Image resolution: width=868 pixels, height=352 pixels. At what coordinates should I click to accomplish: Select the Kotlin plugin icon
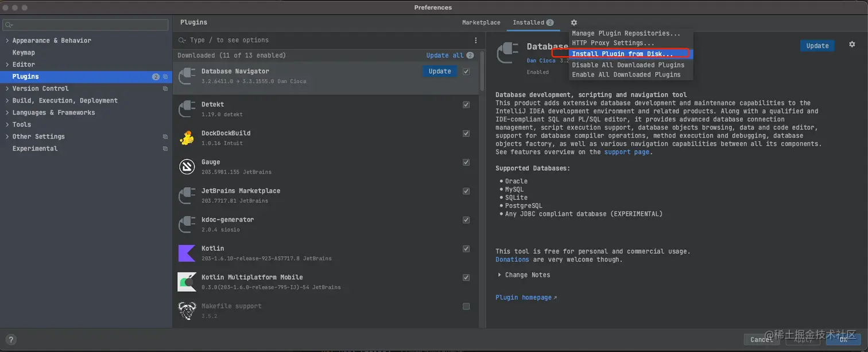(187, 253)
